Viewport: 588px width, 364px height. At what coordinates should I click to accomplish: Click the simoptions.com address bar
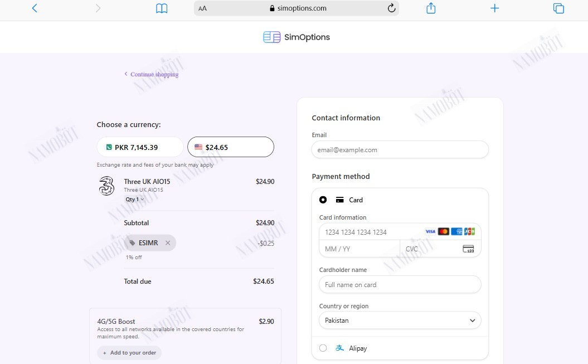pyautogui.click(x=297, y=8)
